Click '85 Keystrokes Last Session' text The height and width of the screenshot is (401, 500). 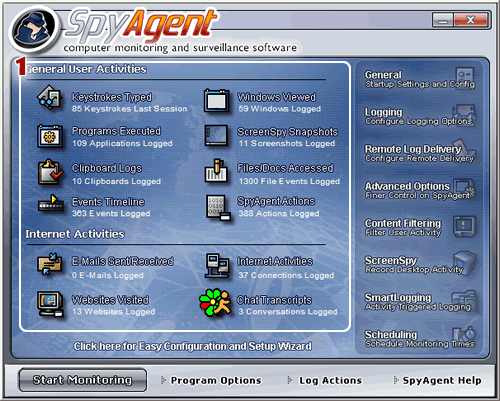(130, 109)
